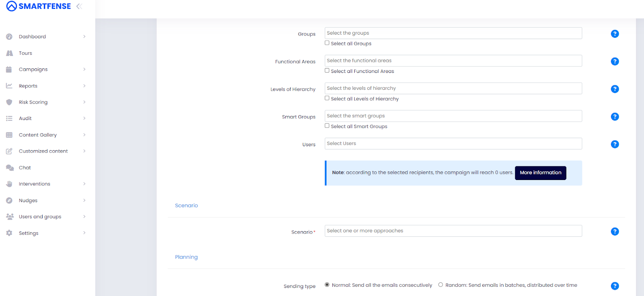Expand the Reports menu chevron
The image size is (644, 296).
click(x=85, y=86)
